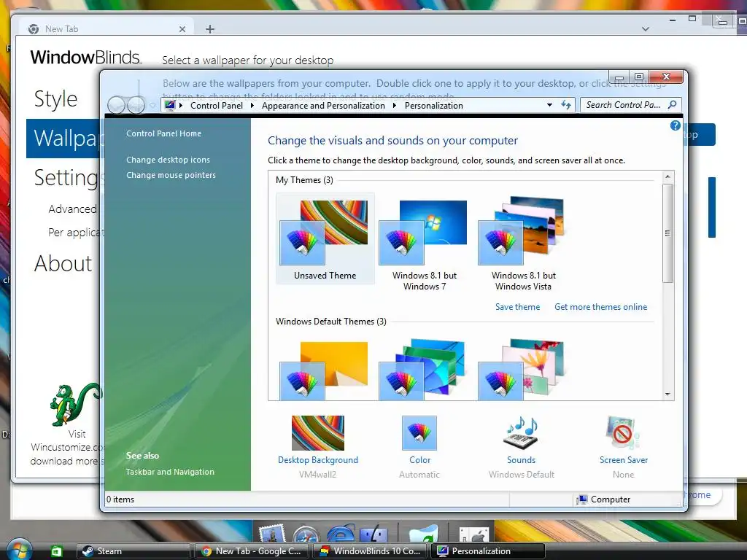The width and height of the screenshot is (747, 560).
Task: Click the Mail stamp dock icon
Action: point(272,533)
